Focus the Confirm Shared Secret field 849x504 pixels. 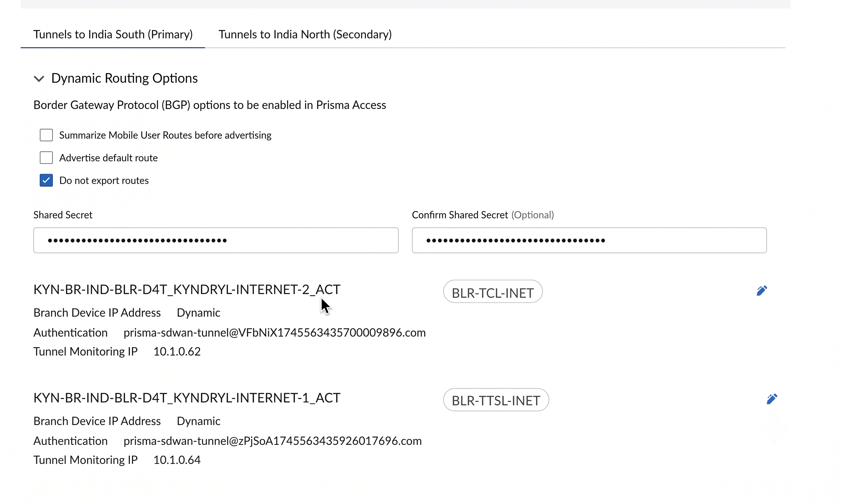pyautogui.click(x=589, y=240)
